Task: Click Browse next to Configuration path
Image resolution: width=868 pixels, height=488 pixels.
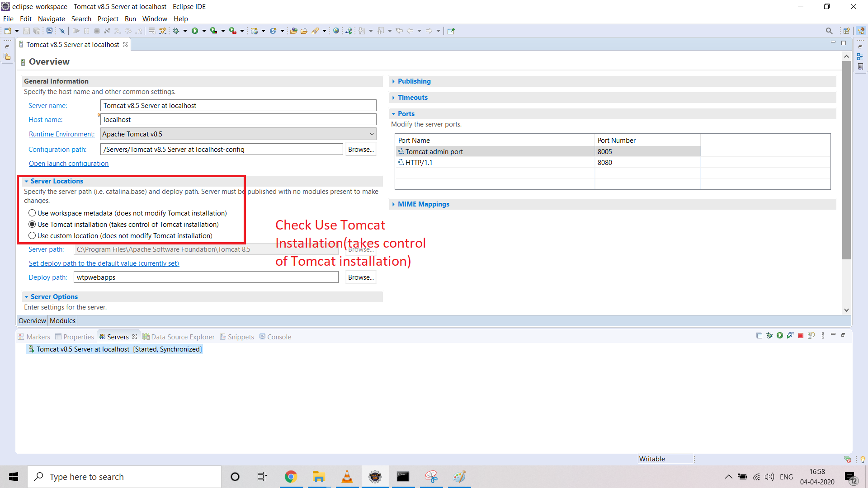Action: click(x=361, y=149)
